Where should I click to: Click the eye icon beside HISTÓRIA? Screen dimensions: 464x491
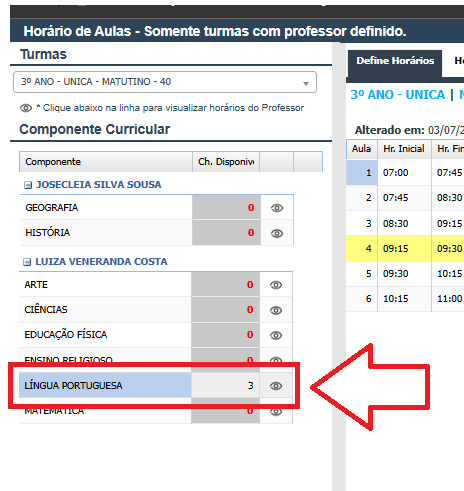(277, 233)
